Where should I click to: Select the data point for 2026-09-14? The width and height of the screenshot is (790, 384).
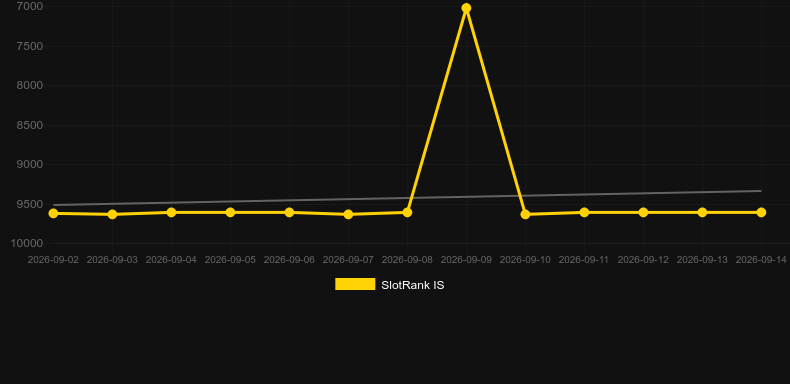coord(761,212)
